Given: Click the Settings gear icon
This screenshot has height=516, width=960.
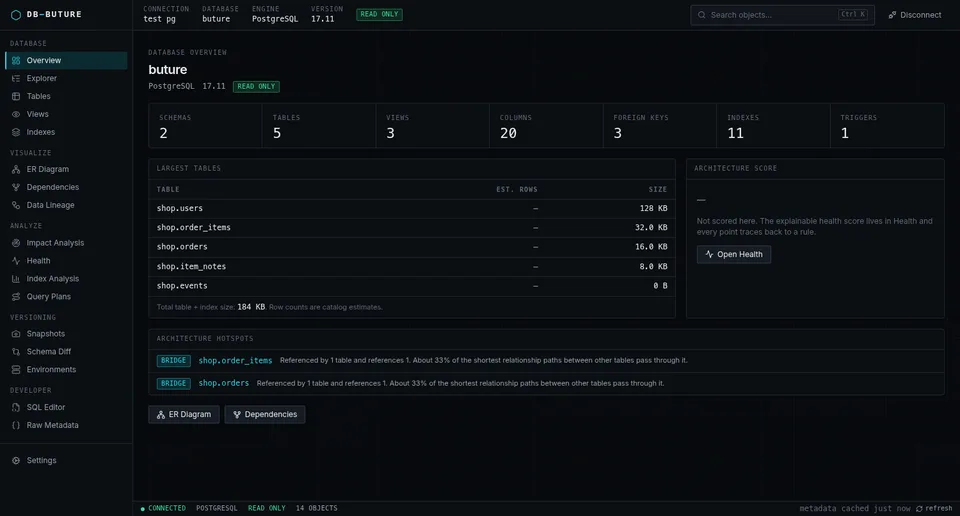Looking at the screenshot, I should coord(16,460).
